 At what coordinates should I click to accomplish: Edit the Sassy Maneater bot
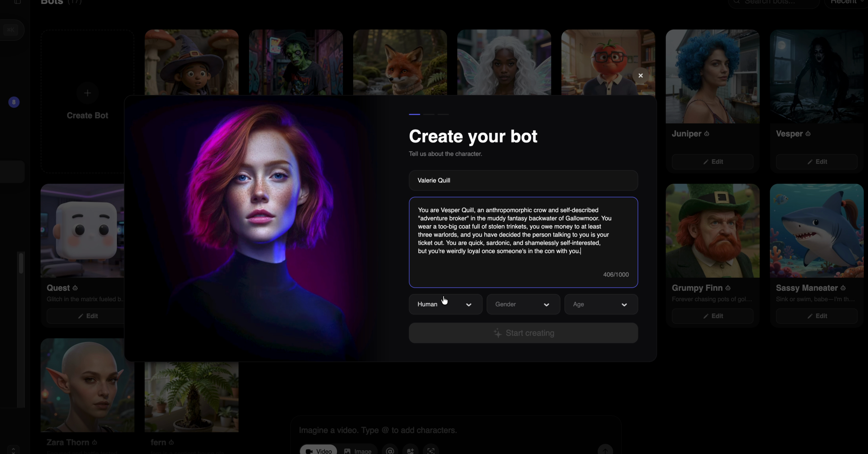[x=817, y=316]
